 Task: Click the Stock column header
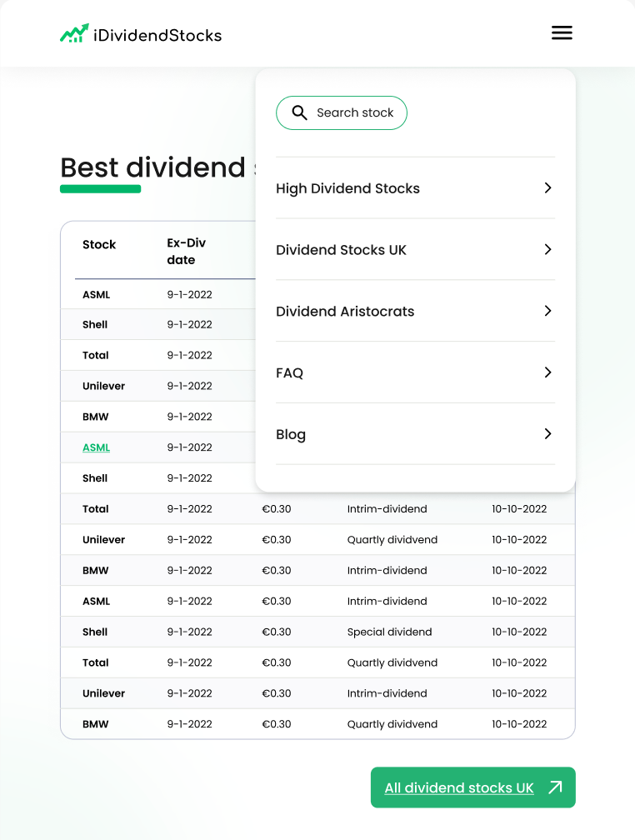click(99, 244)
